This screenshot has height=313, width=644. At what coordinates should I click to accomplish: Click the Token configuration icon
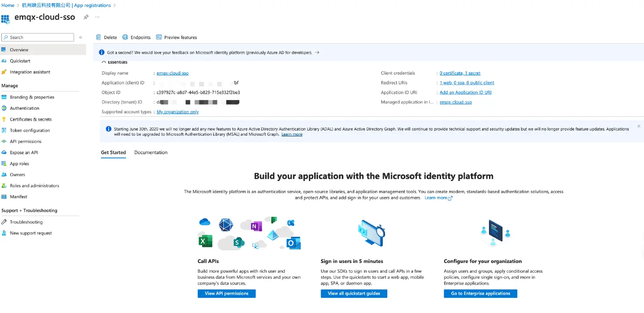click(4, 130)
